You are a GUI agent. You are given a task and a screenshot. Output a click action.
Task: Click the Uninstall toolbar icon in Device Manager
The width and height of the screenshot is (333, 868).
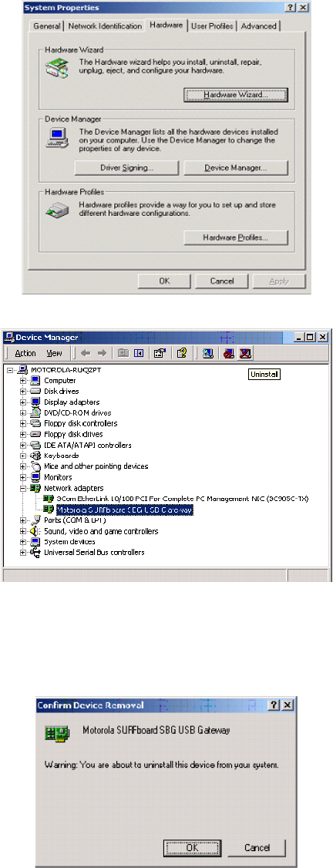coord(246,352)
